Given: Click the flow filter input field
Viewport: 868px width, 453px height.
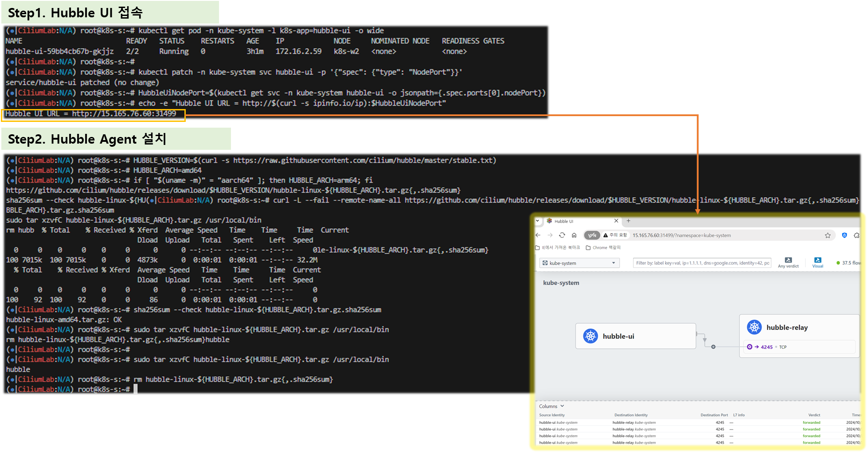Looking at the screenshot, I should [702, 263].
